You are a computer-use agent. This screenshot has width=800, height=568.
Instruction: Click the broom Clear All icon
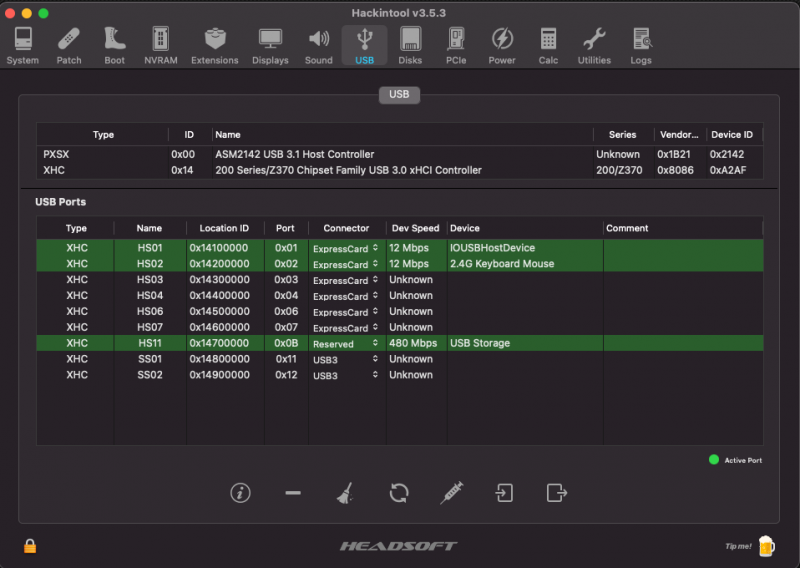point(345,492)
